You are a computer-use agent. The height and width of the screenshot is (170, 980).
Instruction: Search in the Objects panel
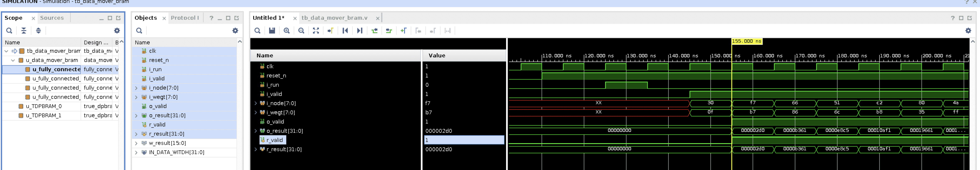(x=139, y=31)
